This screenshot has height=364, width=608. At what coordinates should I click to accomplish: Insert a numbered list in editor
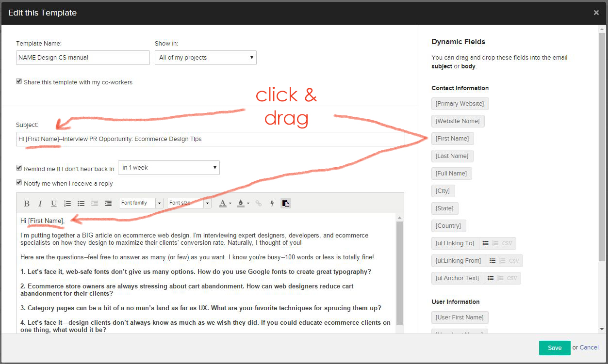point(67,204)
